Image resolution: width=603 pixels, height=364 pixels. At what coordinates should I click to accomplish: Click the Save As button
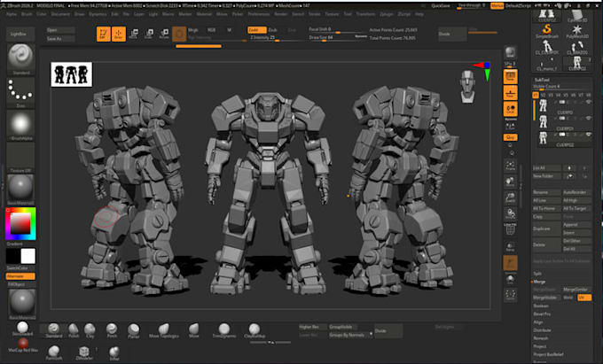pyautogui.click(x=60, y=39)
